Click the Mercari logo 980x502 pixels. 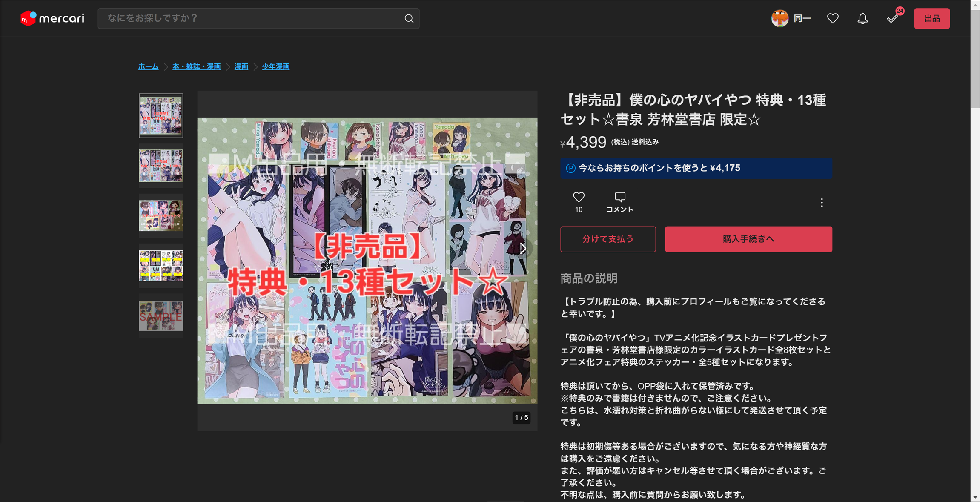click(x=52, y=18)
